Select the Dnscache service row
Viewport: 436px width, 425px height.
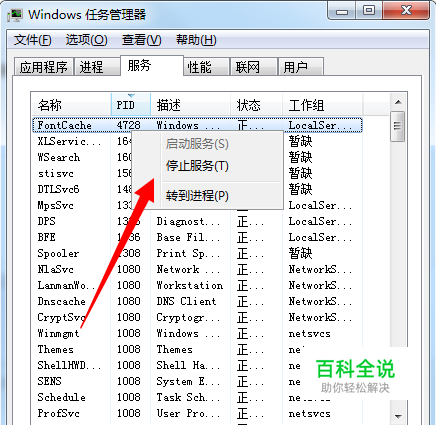click(197, 301)
